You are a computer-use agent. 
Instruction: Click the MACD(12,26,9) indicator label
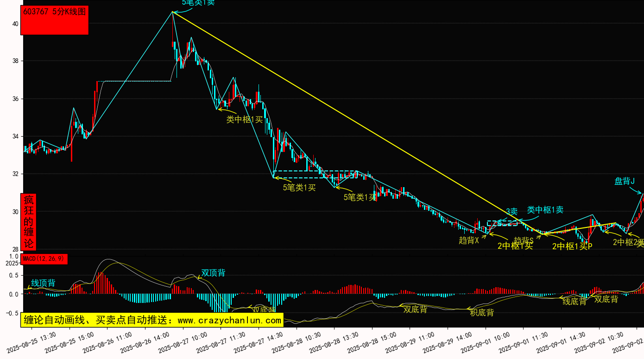[x=44, y=259]
